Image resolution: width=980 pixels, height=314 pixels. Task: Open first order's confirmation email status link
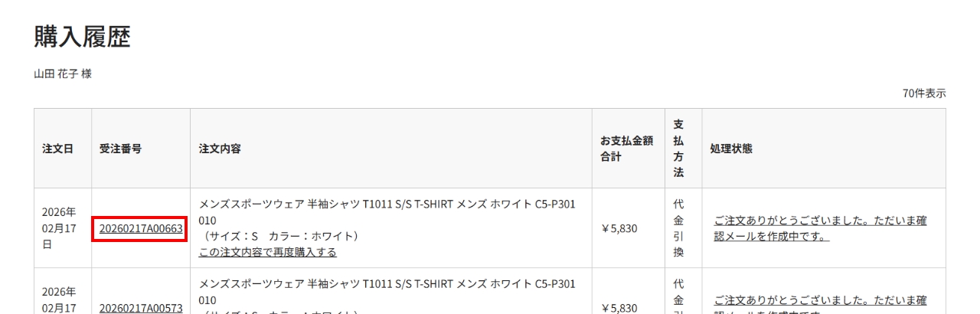click(x=819, y=228)
